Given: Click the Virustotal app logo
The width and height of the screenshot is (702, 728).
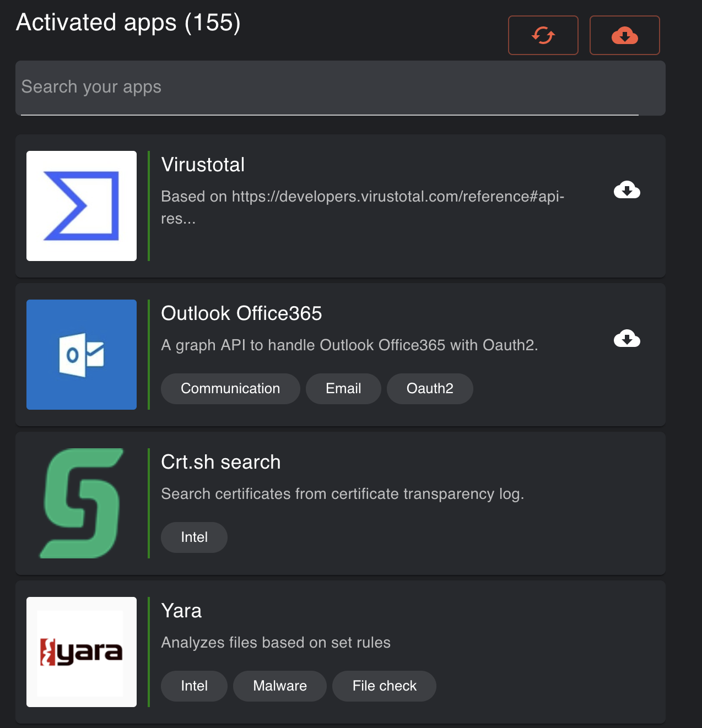Looking at the screenshot, I should point(81,205).
